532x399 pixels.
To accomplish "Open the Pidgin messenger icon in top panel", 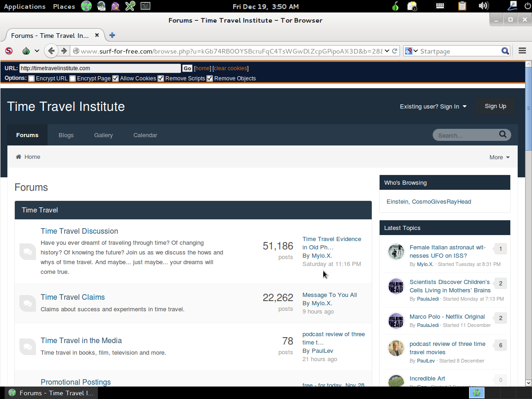I will point(115,6).
